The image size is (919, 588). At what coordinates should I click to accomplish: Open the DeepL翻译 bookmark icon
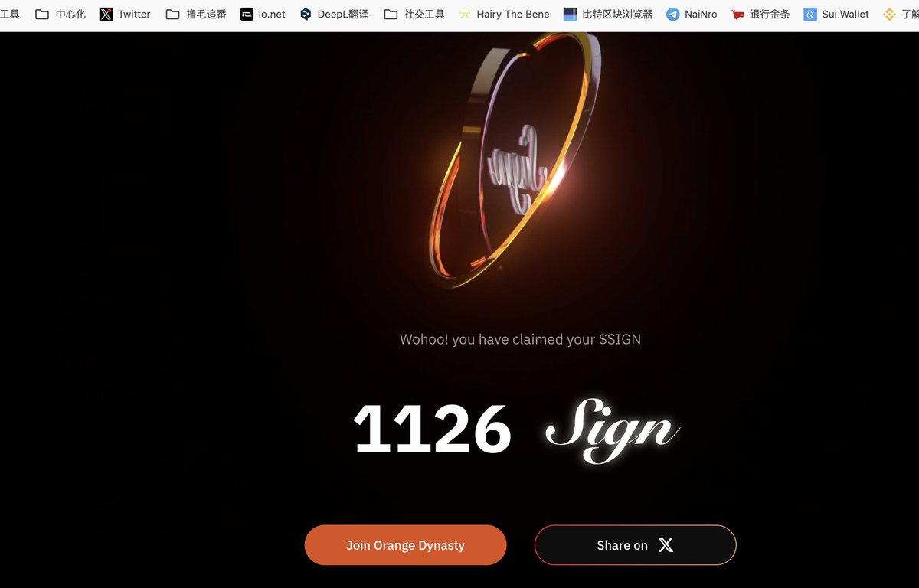tap(306, 14)
